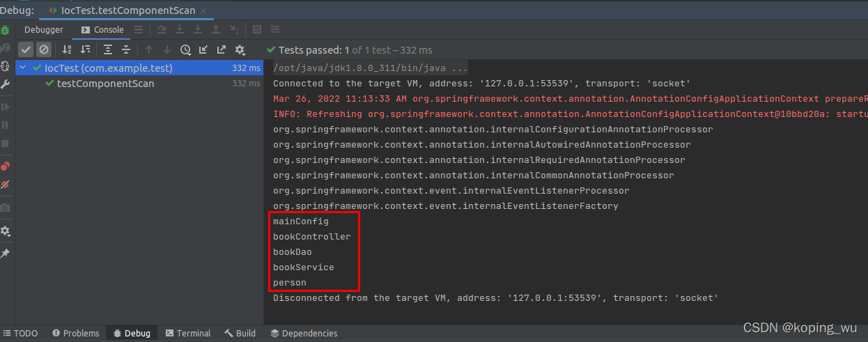Sort tests alphabetically icon
This screenshot has width=868, height=342.
(67, 49)
